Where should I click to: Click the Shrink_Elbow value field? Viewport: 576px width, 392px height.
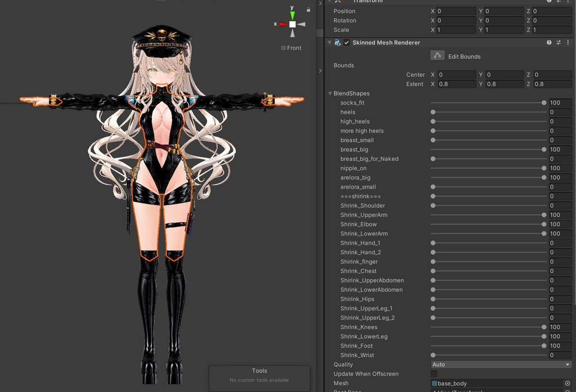point(560,224)
